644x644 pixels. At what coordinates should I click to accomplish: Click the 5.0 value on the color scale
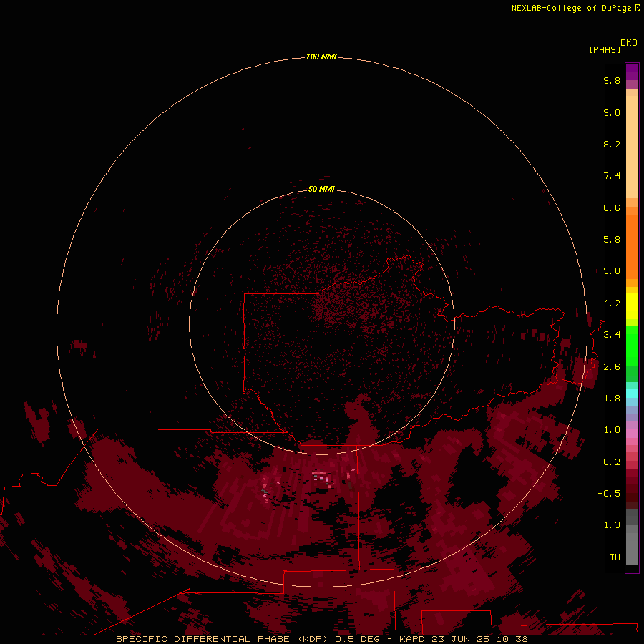(x=612, y=271)
